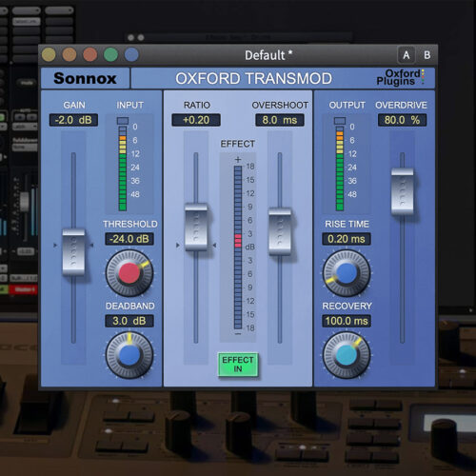Click the blue DEADBAND knob

click(129, 355)
